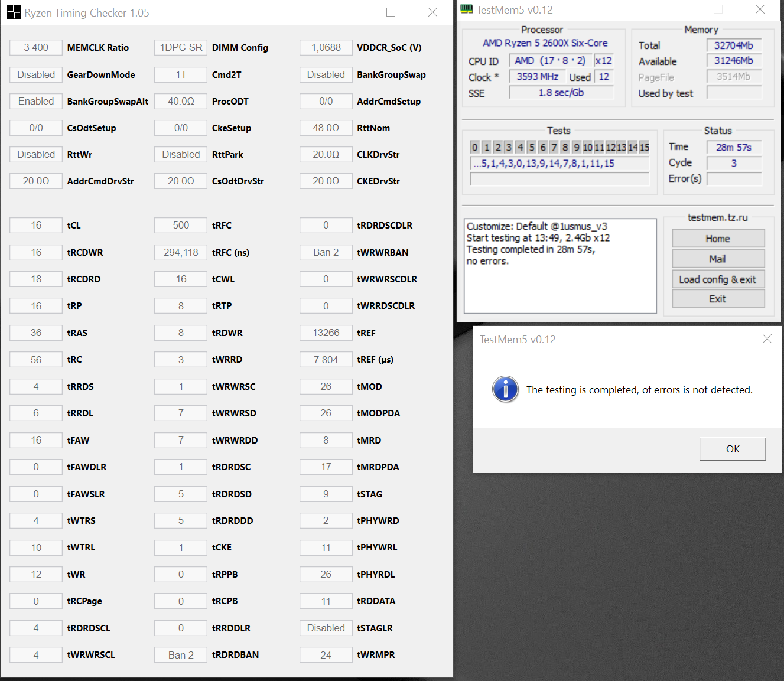Viewport: 784px width, 681px height.
Task: Click the Cmd2T value 1T
Action: coord(181,74)
